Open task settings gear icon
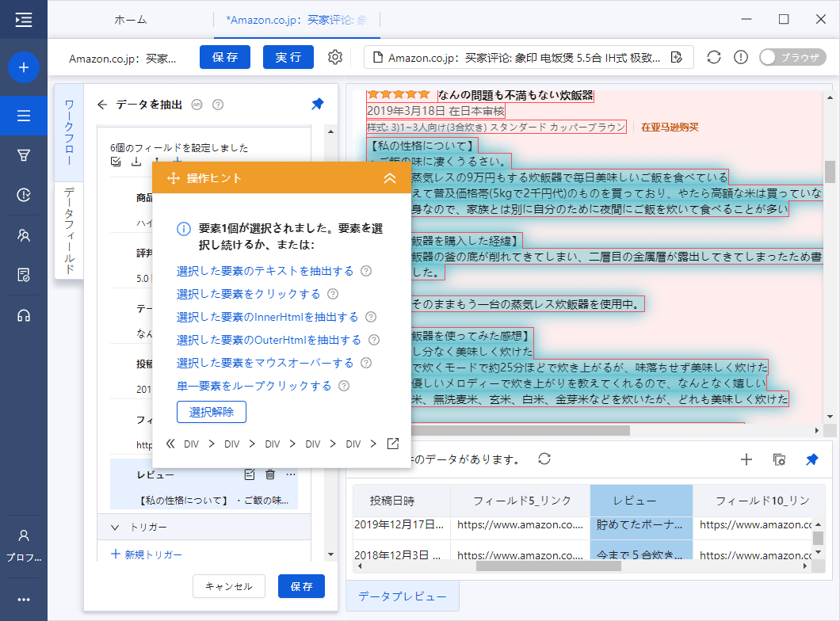The height and width of the screenshot is (621, 840). point(335,57)
